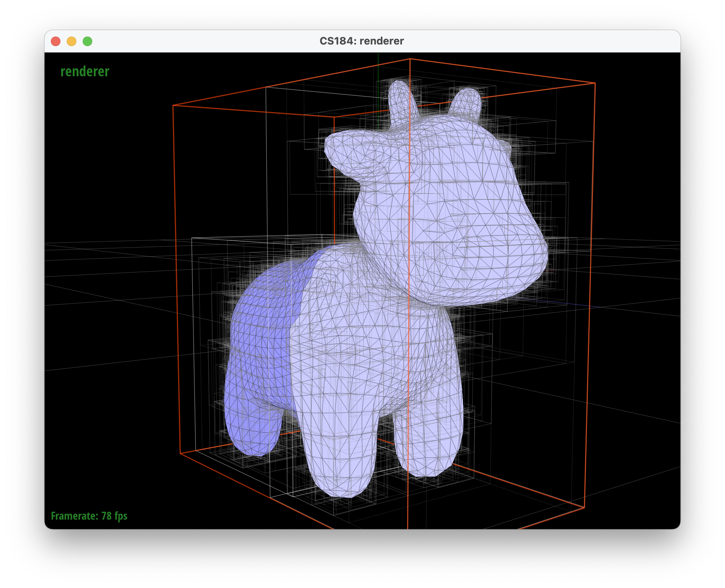Click bottom-left corner of orange bounding box
725x588 pixels.
point(180,453)
